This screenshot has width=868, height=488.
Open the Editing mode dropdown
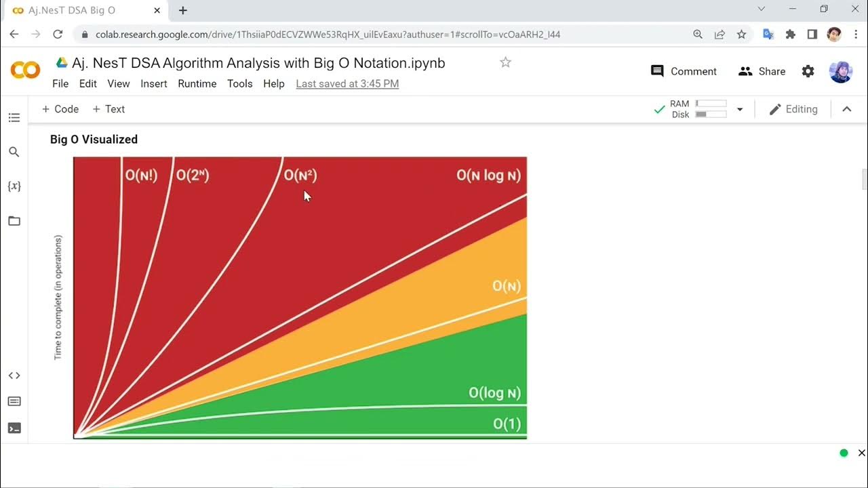click(x=793, y=109)
